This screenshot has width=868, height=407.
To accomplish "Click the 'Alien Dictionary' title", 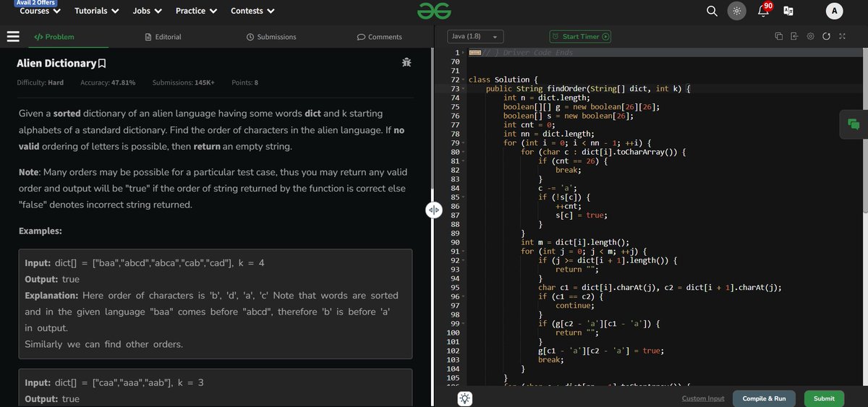I will [x=56, y=64].
